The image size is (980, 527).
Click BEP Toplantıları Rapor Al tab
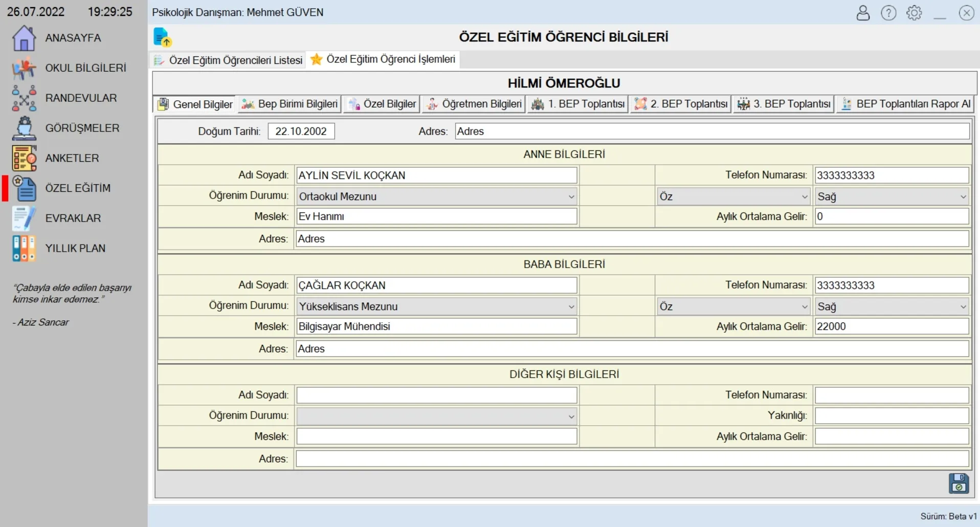tap(905, 104)
